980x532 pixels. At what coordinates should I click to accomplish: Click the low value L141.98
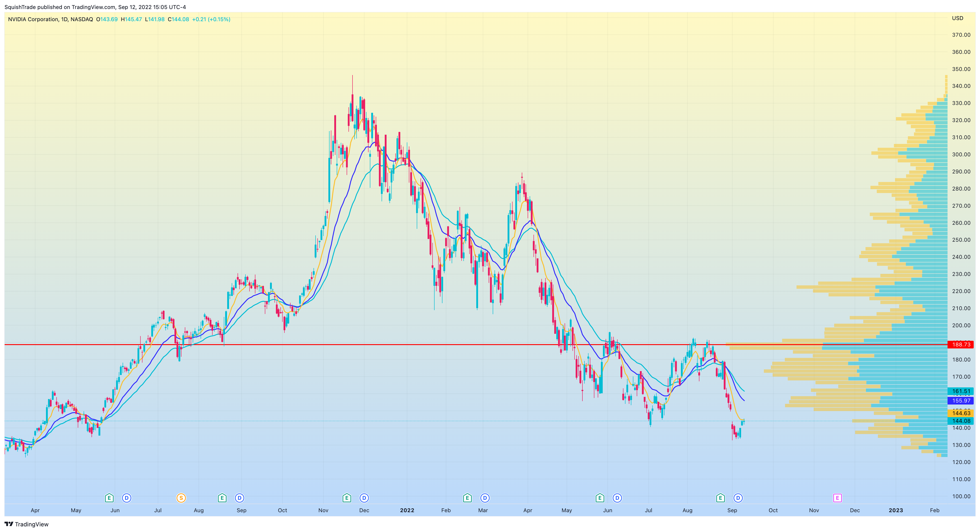pyautogui.click(x=155, y=19)
